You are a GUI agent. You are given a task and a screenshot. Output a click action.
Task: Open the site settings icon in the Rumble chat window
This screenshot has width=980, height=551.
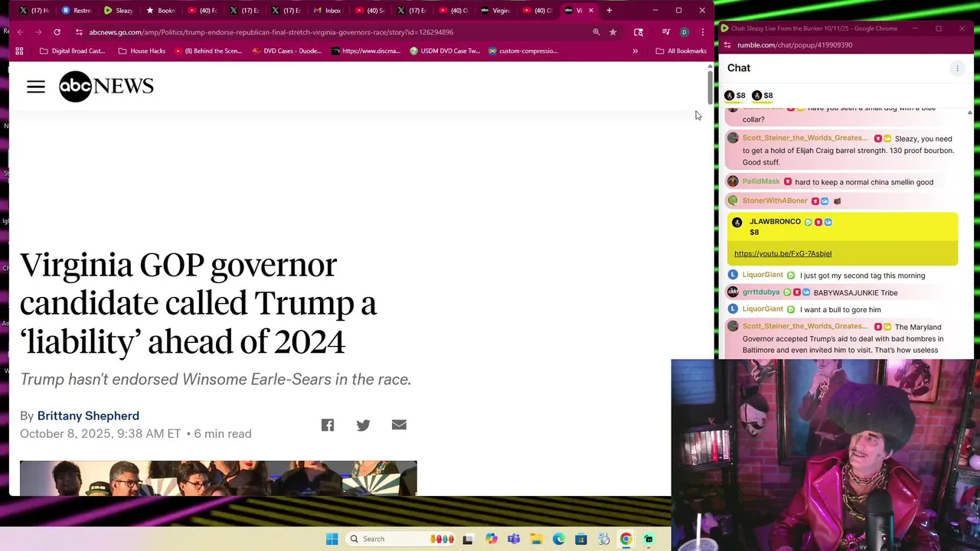pyautogui.click(x=727, y=45)
